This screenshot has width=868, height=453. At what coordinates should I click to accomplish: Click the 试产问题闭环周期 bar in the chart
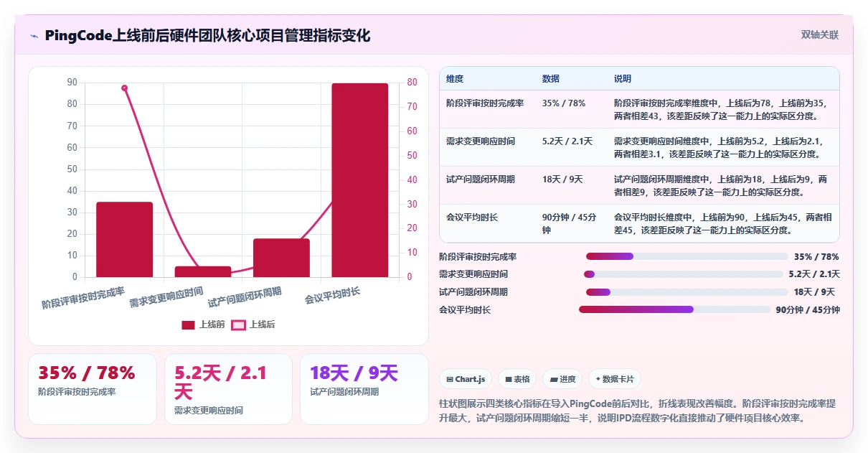coord(281,258)
